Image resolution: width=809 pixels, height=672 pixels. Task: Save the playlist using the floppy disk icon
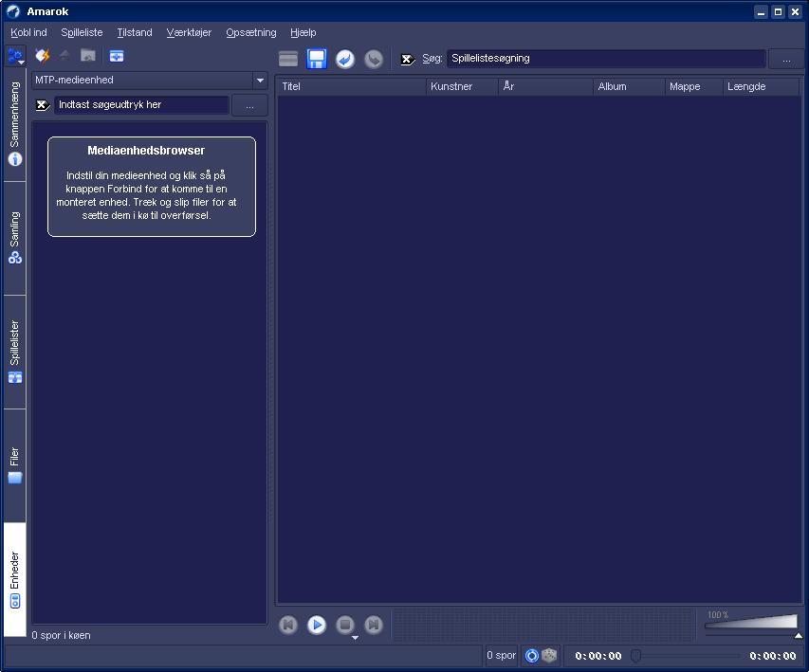pos(317,59)
